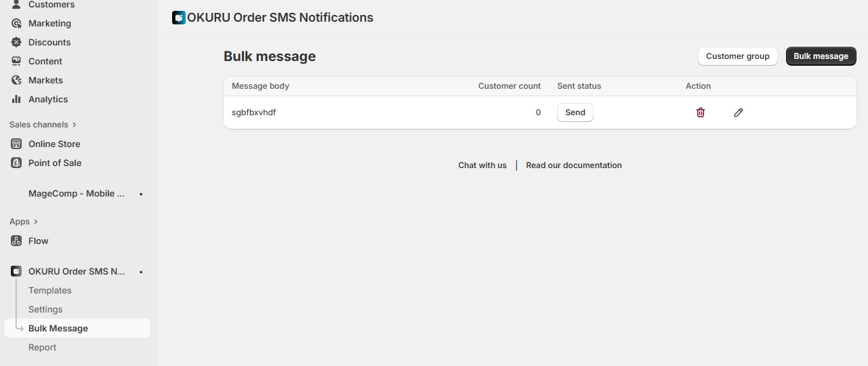
Task: Click the Flow app icon
Action: (16, 241)
